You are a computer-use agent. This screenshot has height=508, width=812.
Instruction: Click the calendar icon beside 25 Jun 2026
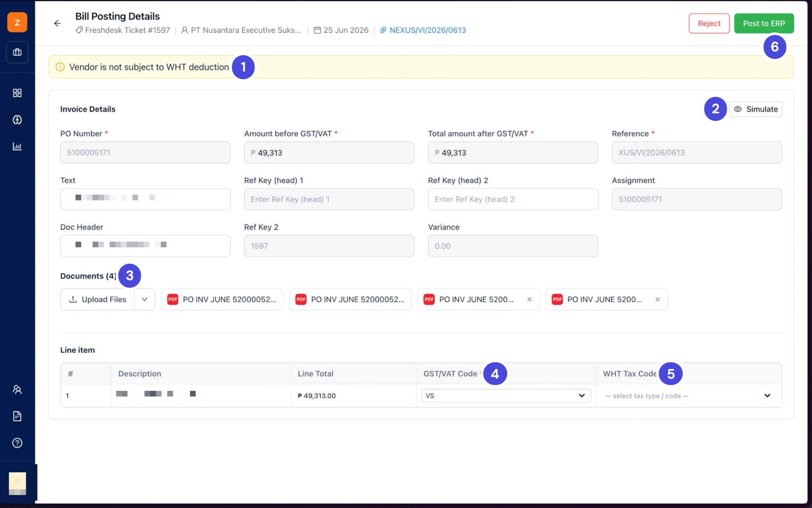tap(317, 30)
